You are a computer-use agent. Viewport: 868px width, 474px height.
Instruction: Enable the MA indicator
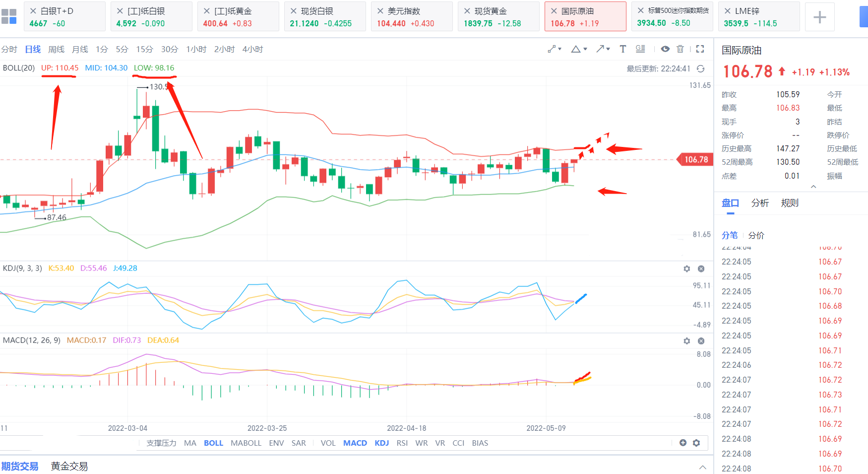click(x=190, y=443)
